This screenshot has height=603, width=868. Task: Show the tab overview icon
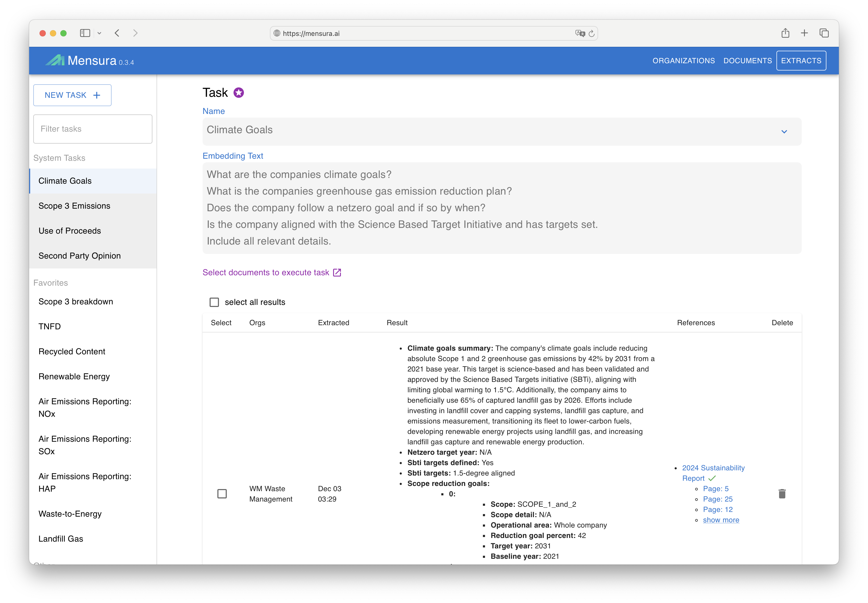tap(824, 33)
